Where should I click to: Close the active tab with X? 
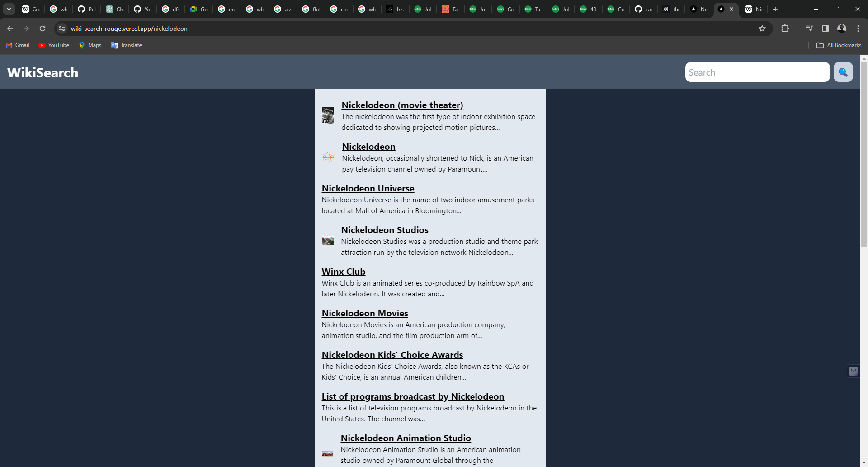pyautogui.click(x=731, y=9)
